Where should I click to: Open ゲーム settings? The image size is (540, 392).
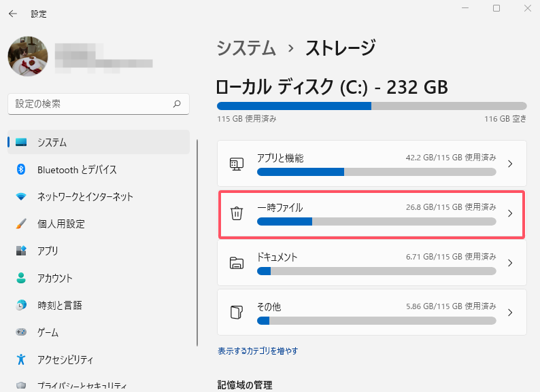click(99, 332)
